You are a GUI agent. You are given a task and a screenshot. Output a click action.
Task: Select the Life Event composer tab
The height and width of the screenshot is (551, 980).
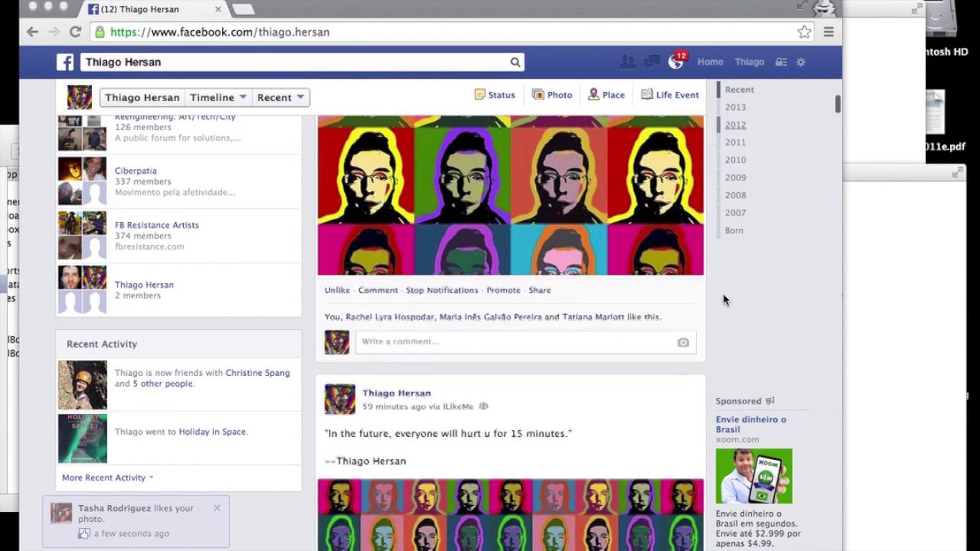point(670,95)
